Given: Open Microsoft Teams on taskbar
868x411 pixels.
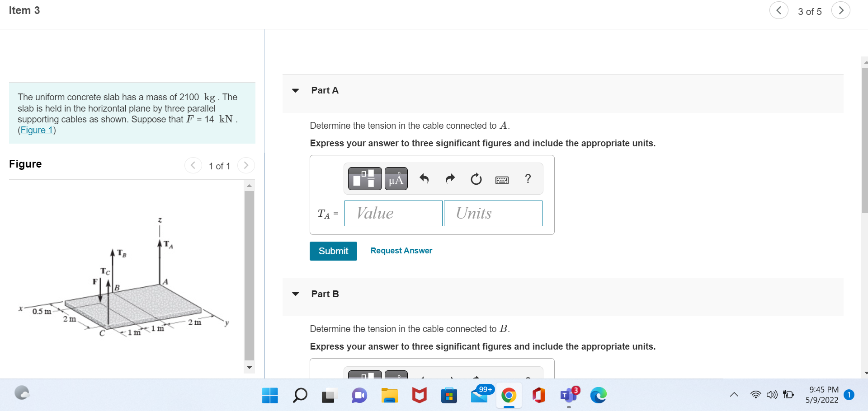Looking at the screenshot, I should click(x=569, y=395).
